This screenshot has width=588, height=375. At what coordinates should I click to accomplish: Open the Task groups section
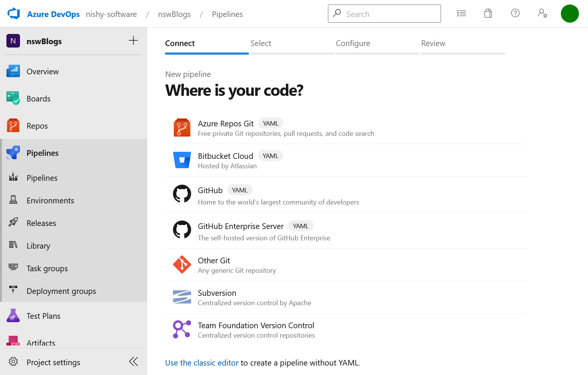pyautogui.click(x=47, y=268)
